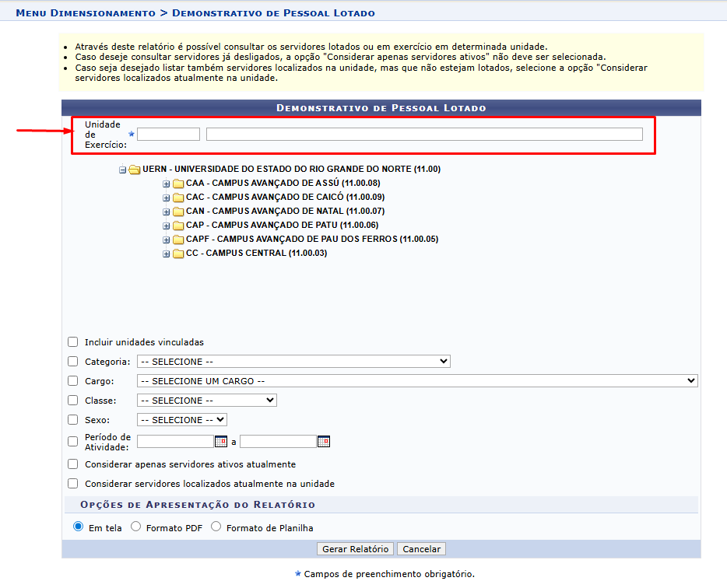Viewport: 727px width, 588px height.
Task: Expand the CAP Campus Avançado de Patu node
Action: tap(166, 226)
